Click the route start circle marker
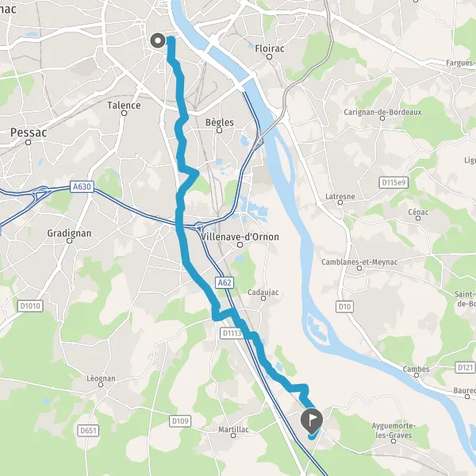Viewport: 476px width, 476px height. tap(158, 40)
